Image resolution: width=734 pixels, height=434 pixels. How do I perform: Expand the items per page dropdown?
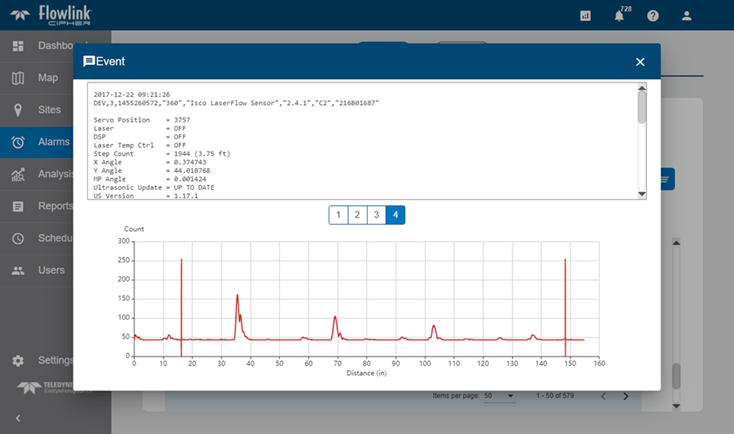tap(499, 396)
